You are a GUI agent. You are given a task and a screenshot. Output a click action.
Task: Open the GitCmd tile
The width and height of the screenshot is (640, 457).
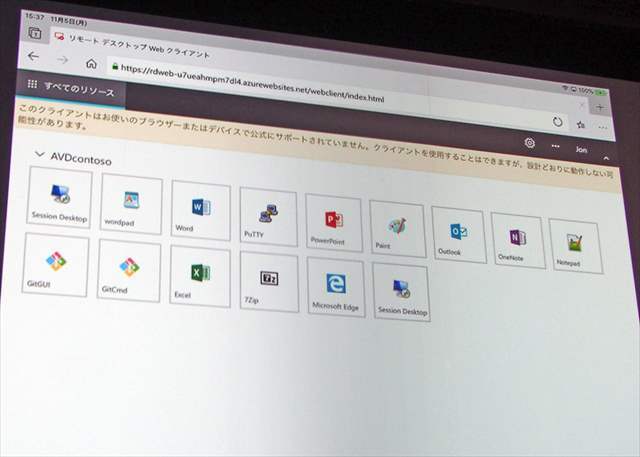coord(129,271)
